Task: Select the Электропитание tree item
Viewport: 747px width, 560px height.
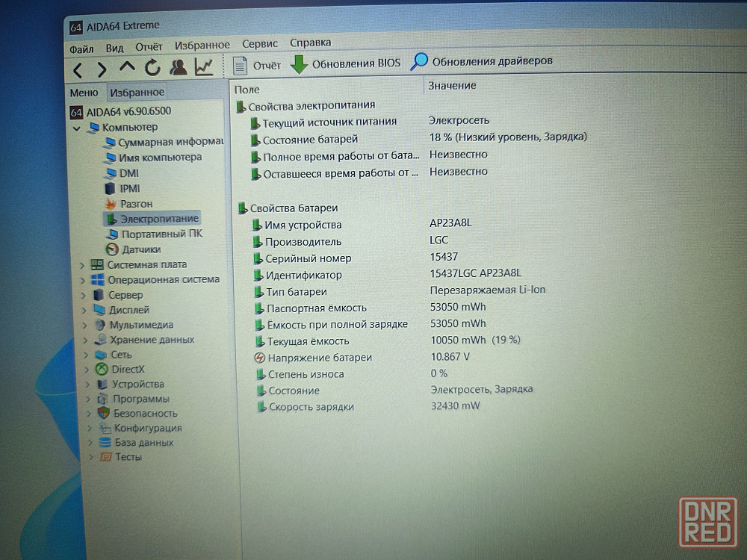Action: pyautogui.click(x=152, y=219)
